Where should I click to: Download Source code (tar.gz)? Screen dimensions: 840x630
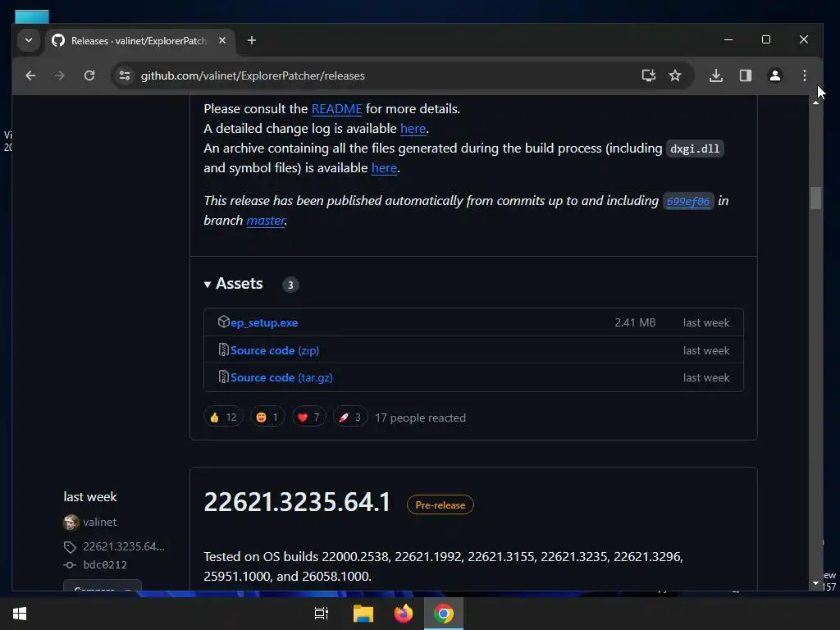click(x=281, y=377)
